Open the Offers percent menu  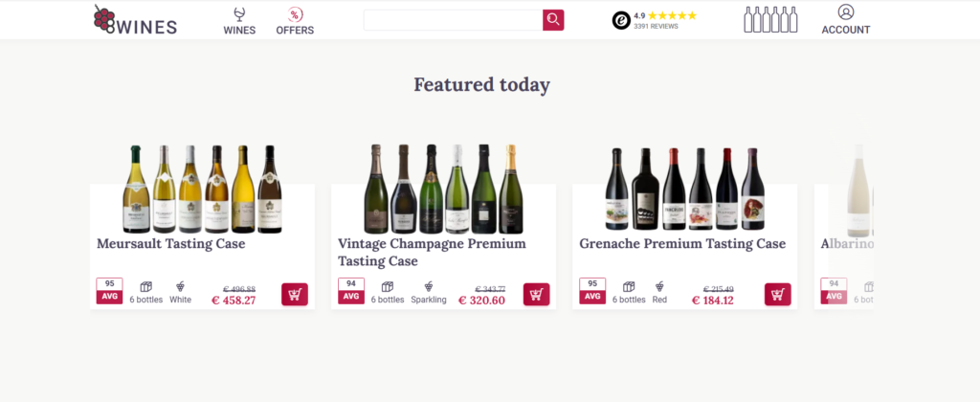click(x=295, y=21)
